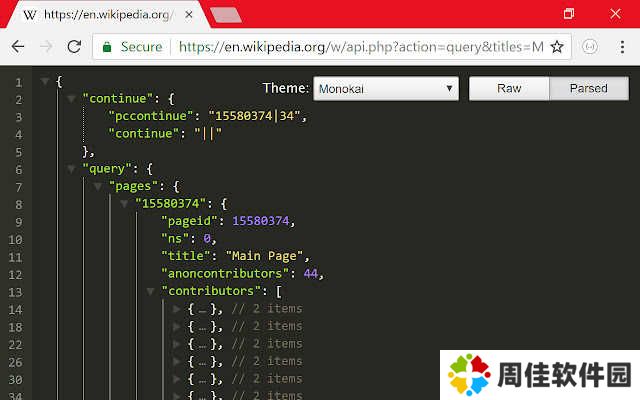
Task: Bookmark this page with the star icon
Action: 557,47
